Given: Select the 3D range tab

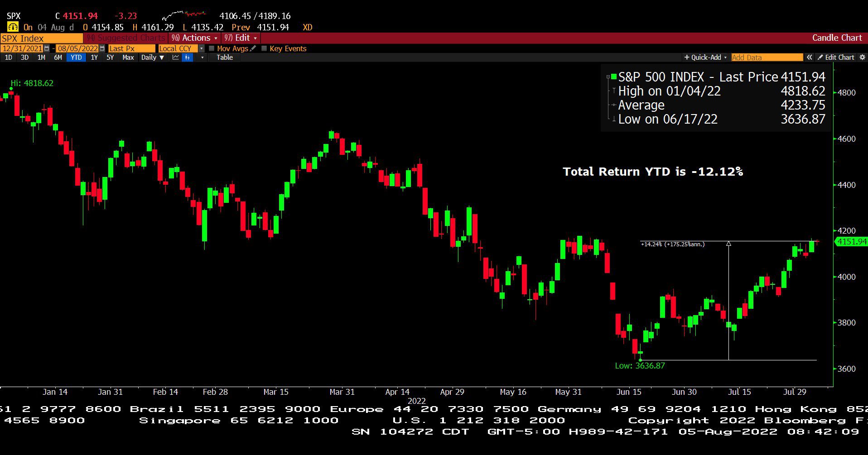Looking at the screenshot, I should click(24, 57).
